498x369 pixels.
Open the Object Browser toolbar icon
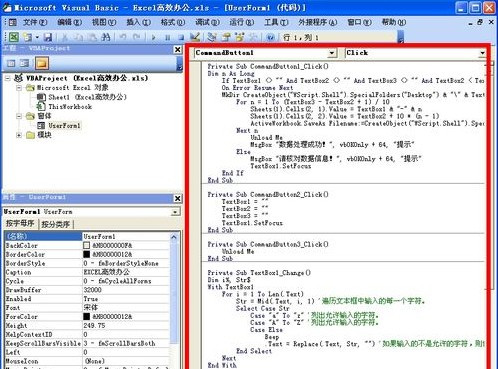pos(240,37)
